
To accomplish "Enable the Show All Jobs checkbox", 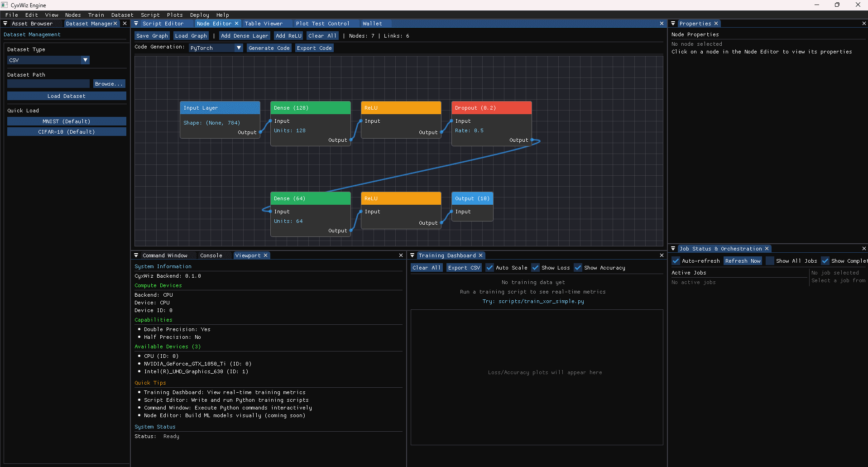I will pos(769,261).
